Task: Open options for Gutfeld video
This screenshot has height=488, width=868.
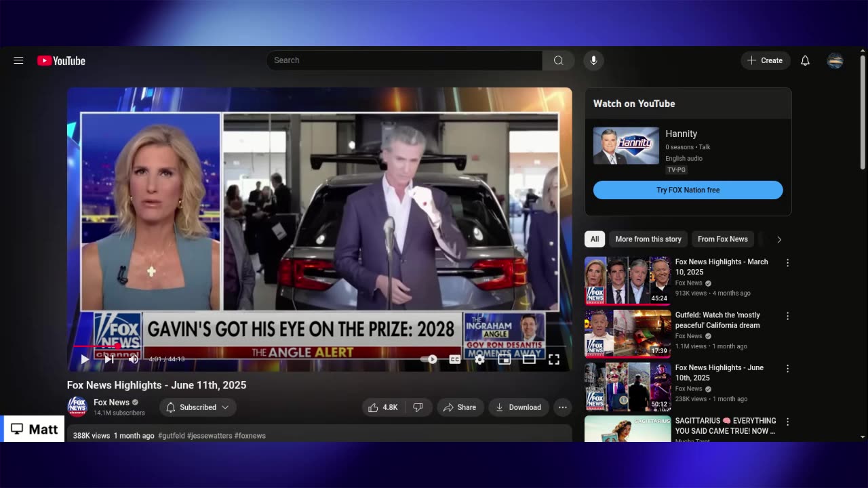Action: pos(787,316)
